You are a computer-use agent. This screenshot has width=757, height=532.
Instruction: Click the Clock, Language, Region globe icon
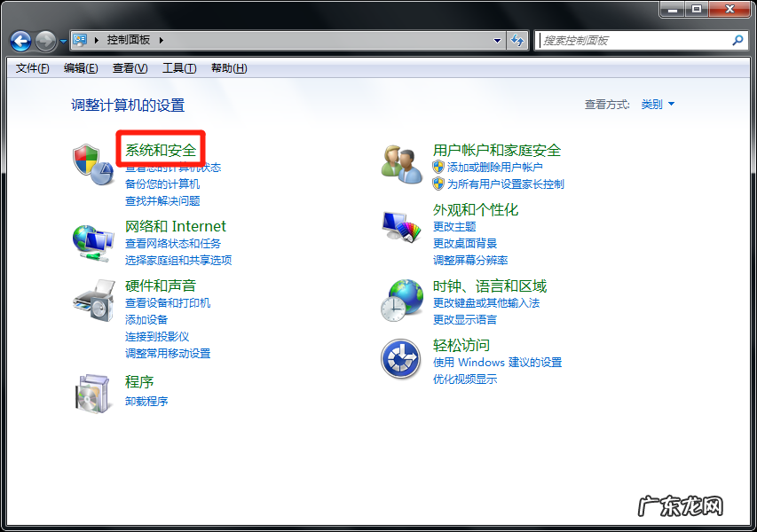pyautogui.click(x=402, y=300)
